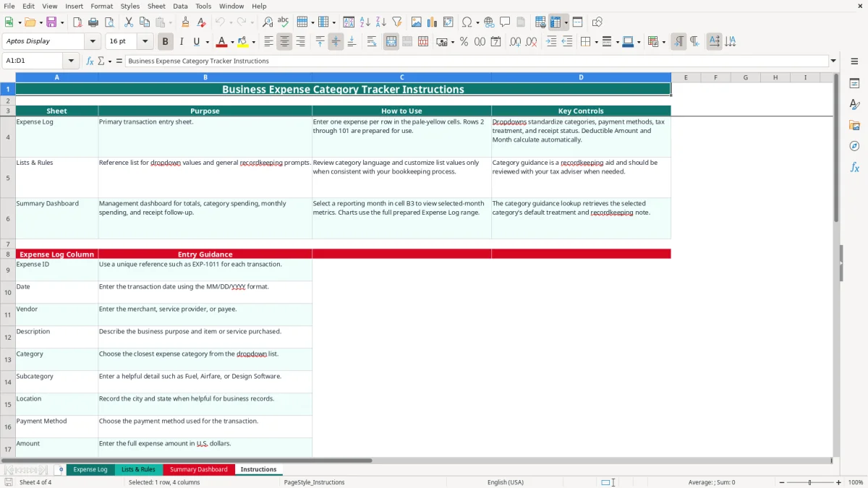Toggle AutoFilter funnel icon

pos(397,22)
